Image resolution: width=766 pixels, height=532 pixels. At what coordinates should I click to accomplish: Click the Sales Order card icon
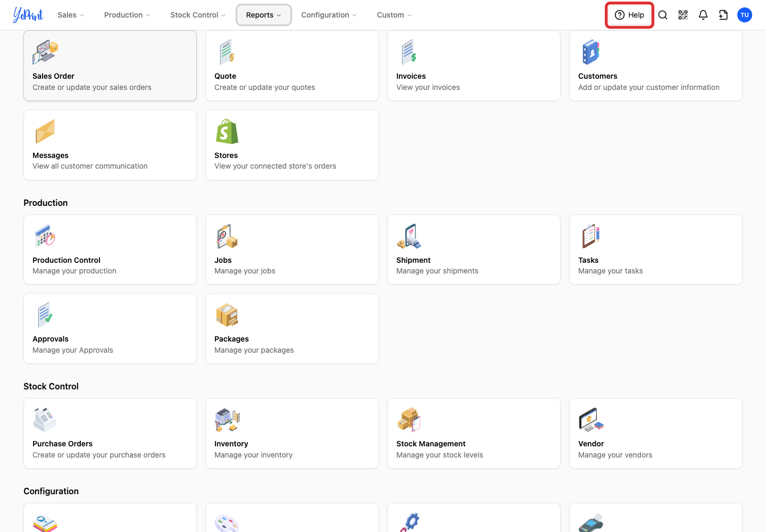tap(45, 52)
